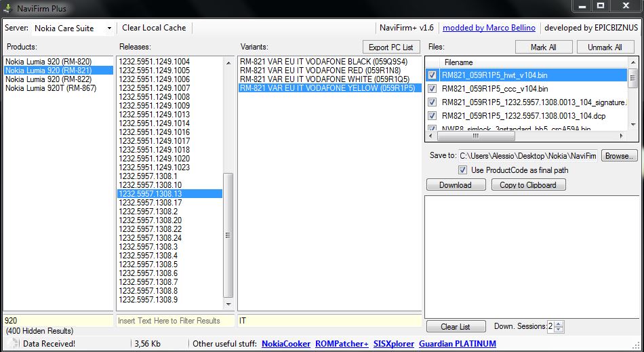644x352 pixels.
Task: Click the Clear Local Cache button
Action: pyautogui.click(x=154, y=28)
